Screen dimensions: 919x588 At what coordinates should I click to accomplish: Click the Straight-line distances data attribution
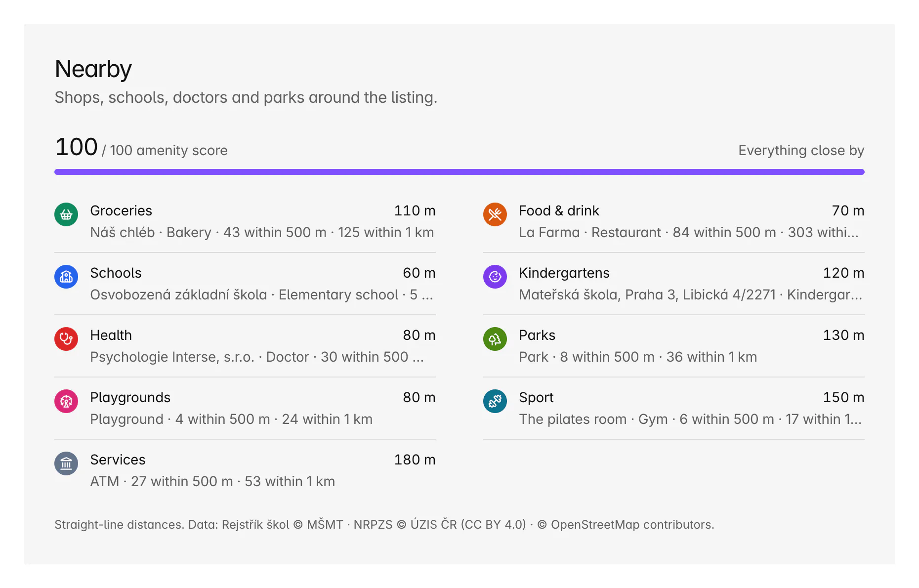click(x=384, y=525)
